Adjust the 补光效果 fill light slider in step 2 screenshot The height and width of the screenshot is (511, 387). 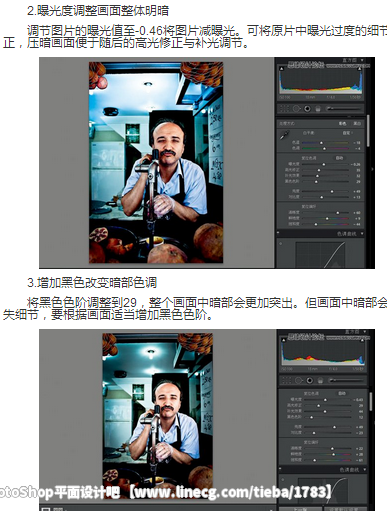(x=326, y=176)
